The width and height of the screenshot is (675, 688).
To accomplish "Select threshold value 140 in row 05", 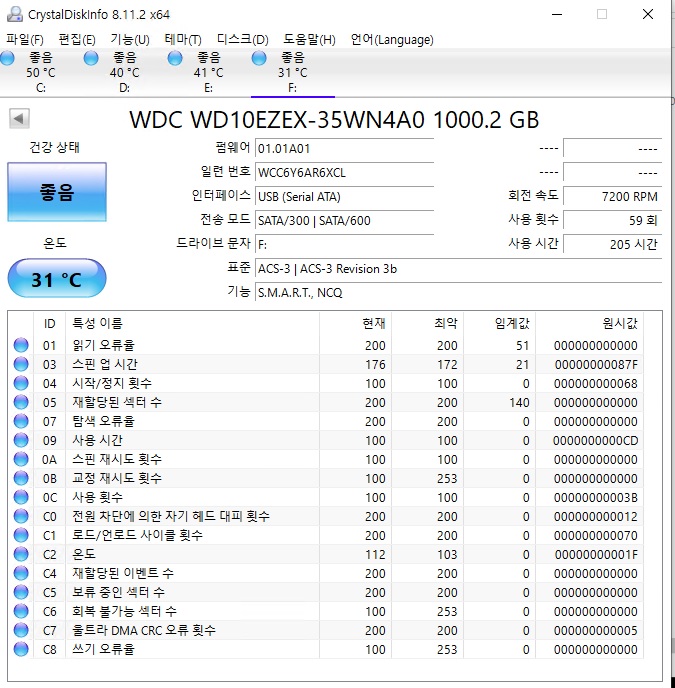I will click(519, 402).
